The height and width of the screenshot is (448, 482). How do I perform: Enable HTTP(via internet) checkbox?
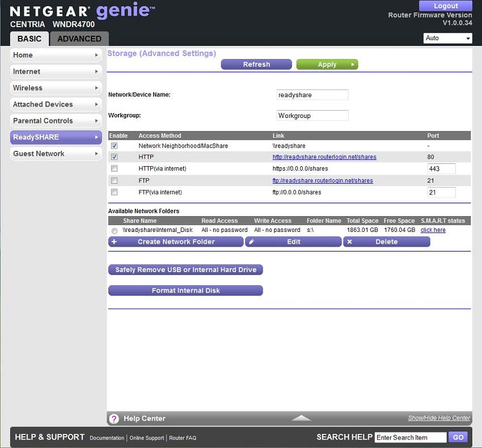click(x=115, y=168)
